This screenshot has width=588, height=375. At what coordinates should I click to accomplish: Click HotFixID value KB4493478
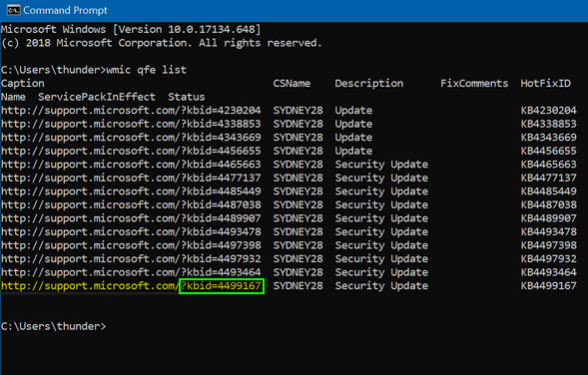(549, 231)
